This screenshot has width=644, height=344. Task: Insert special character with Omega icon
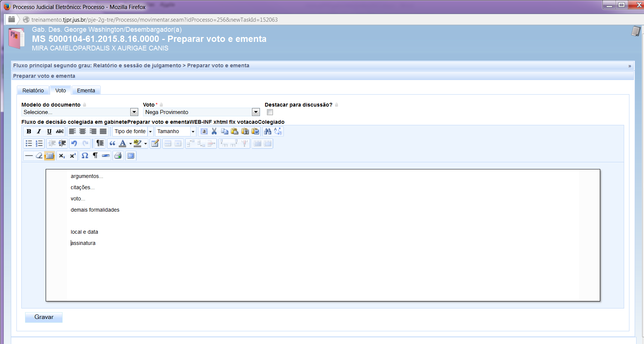(x=85, y=156)
